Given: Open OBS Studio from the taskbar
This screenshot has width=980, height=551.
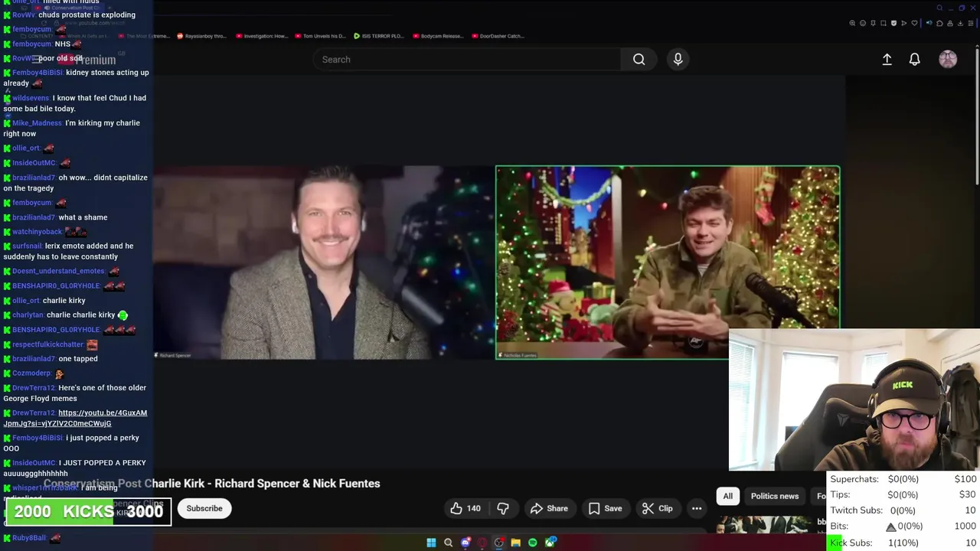Looking at the screenshot, I should [x=499, y=543].
